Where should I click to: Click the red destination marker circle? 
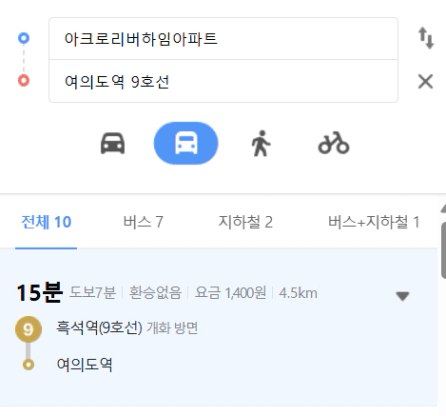(24, 81)
